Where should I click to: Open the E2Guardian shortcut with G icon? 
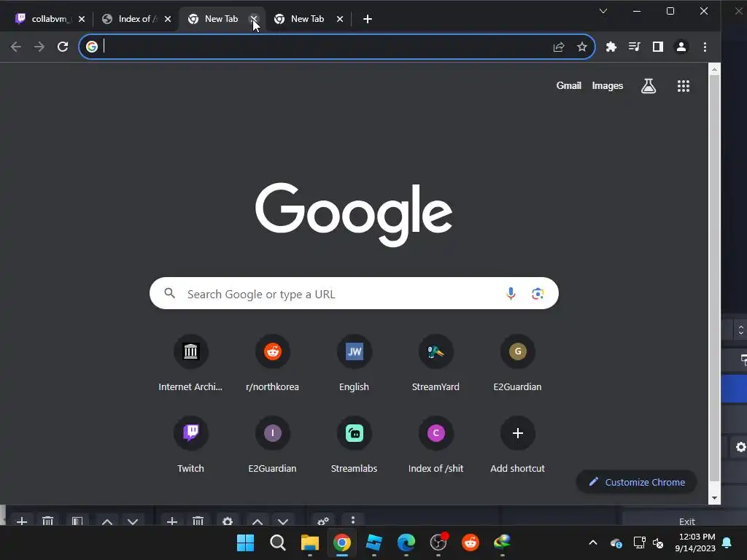(517, 363)
